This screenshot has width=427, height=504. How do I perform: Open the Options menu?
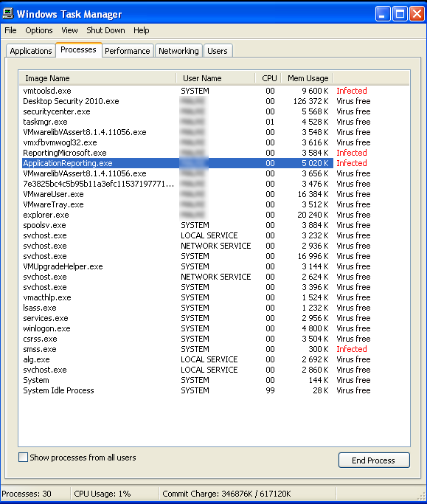(39, 30)
